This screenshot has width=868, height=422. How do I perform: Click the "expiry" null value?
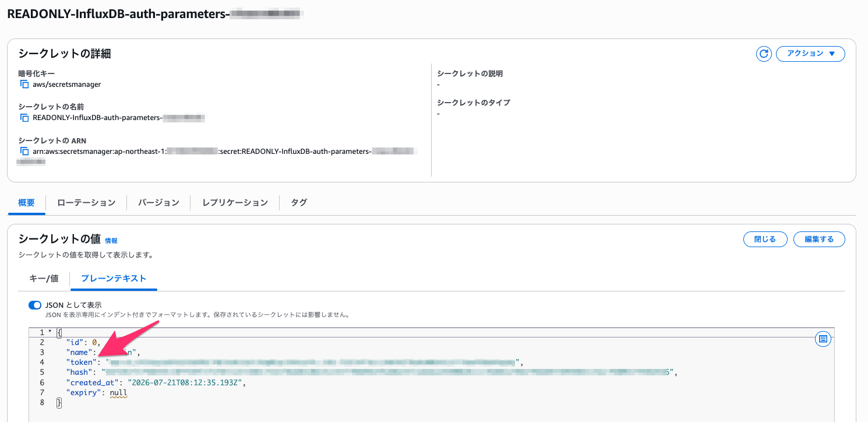[x=118, y=393]
